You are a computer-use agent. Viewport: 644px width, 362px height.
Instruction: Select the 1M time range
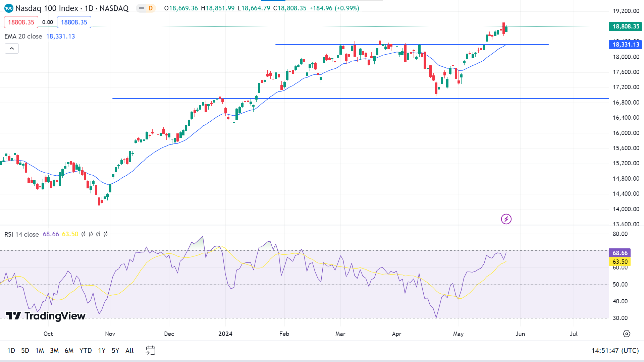click(40, 350)
